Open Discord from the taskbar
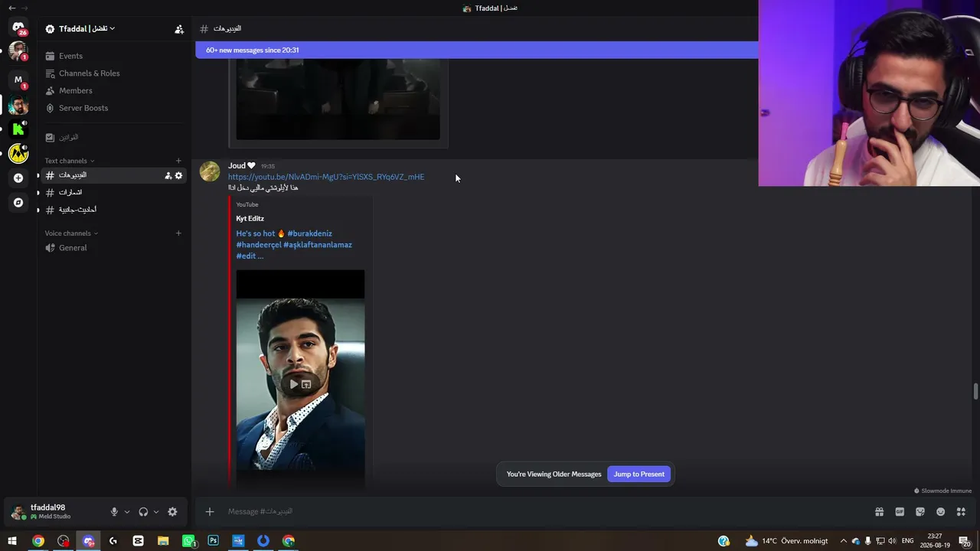This screenshot has width=980, height=551. (x=88, y=541)
